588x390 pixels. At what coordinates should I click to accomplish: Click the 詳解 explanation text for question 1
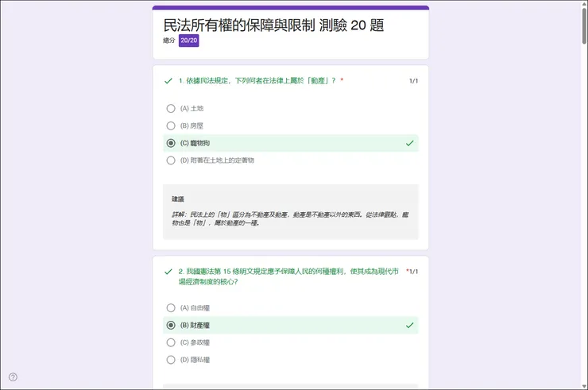290,218
